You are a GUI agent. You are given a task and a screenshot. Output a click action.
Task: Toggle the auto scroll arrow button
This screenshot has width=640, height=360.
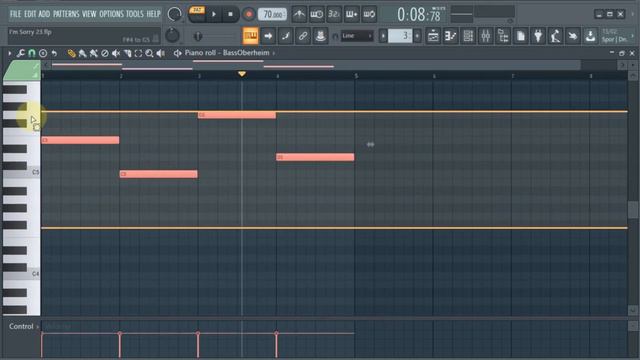pos(268,36)
